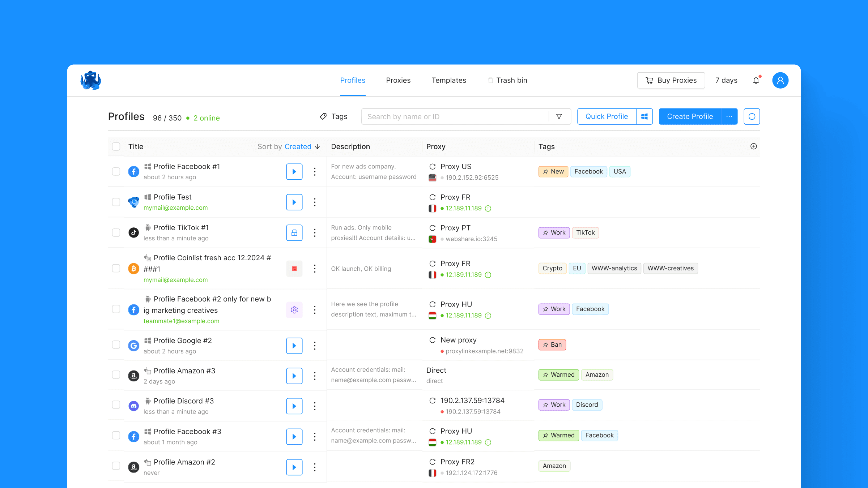
Task: Click the notification bell icon
Action: (x=756, y=80)
